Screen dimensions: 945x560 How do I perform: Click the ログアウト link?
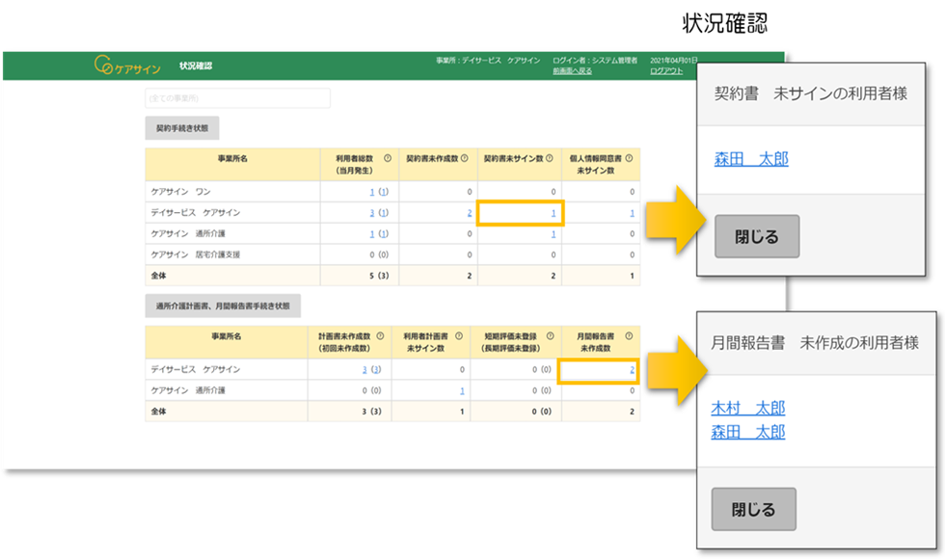coord(666,71)
